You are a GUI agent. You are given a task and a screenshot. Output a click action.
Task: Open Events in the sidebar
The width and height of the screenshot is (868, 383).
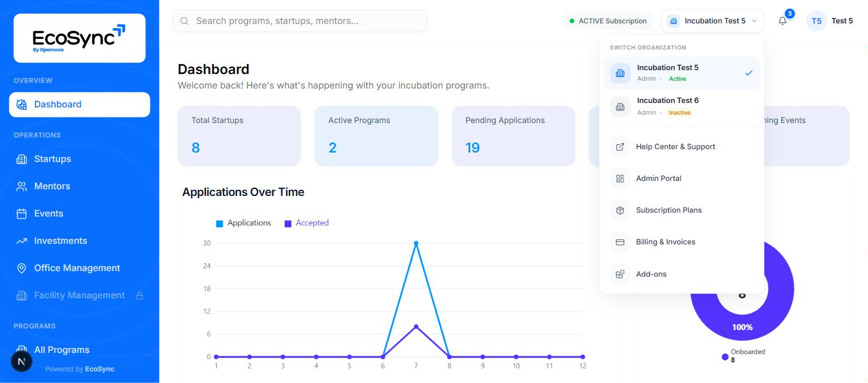[x=80, y=214]
